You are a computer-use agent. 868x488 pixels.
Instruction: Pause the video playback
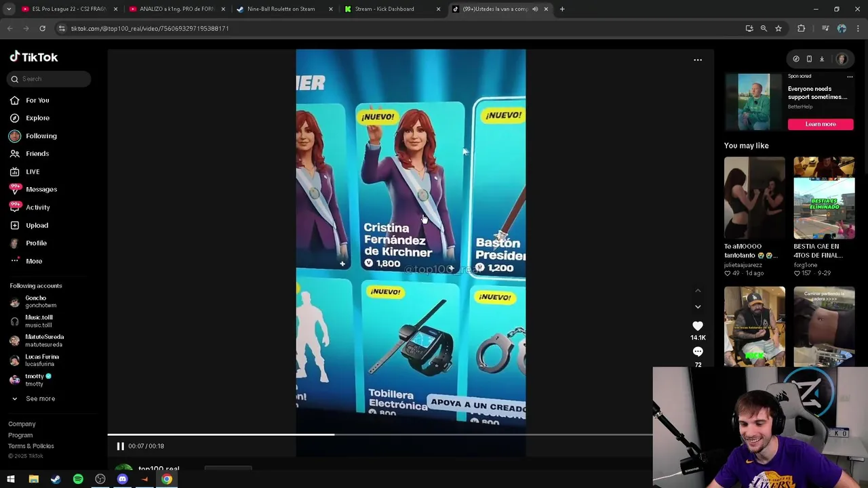point(120,446)
